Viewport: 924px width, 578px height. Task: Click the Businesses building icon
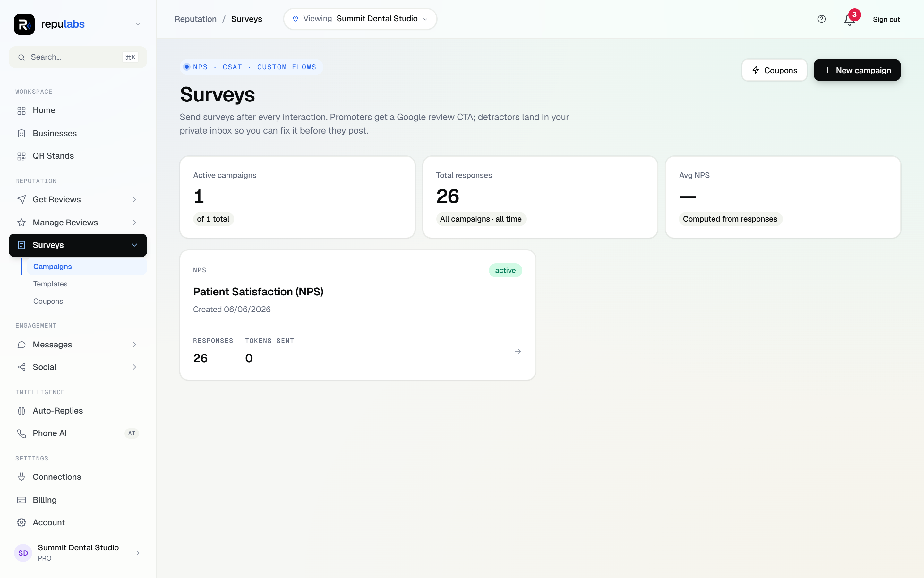21,133
